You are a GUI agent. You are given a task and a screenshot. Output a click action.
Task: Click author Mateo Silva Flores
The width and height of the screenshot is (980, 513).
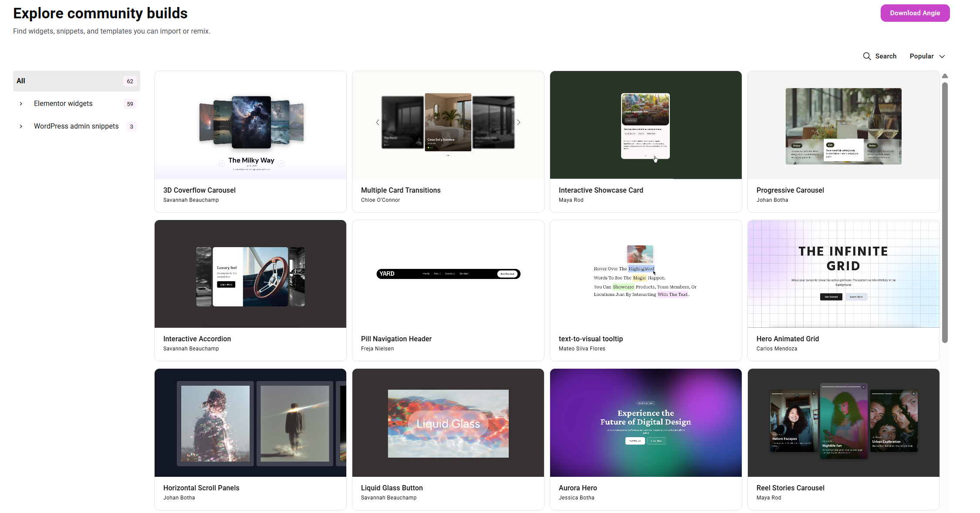point(582,349)
